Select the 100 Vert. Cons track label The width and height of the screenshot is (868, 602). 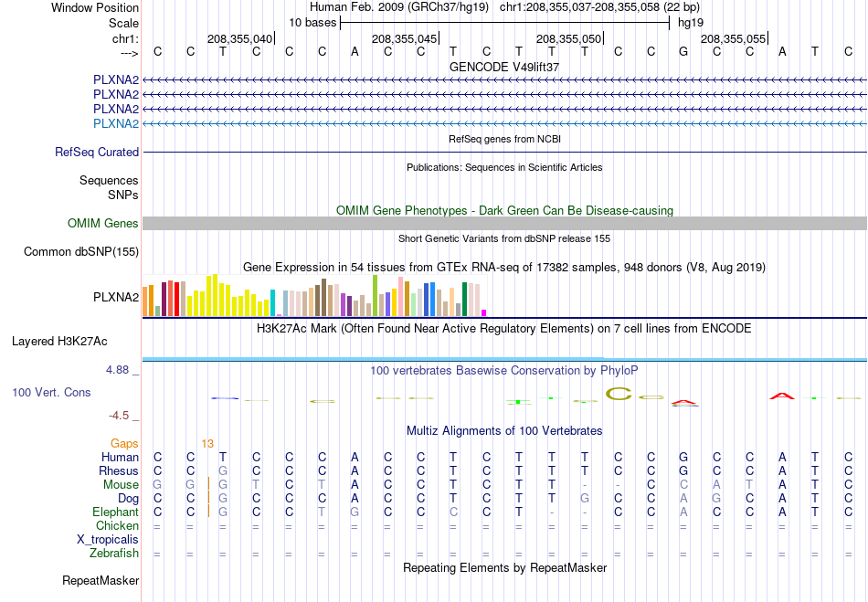click(x=51, y=392)
